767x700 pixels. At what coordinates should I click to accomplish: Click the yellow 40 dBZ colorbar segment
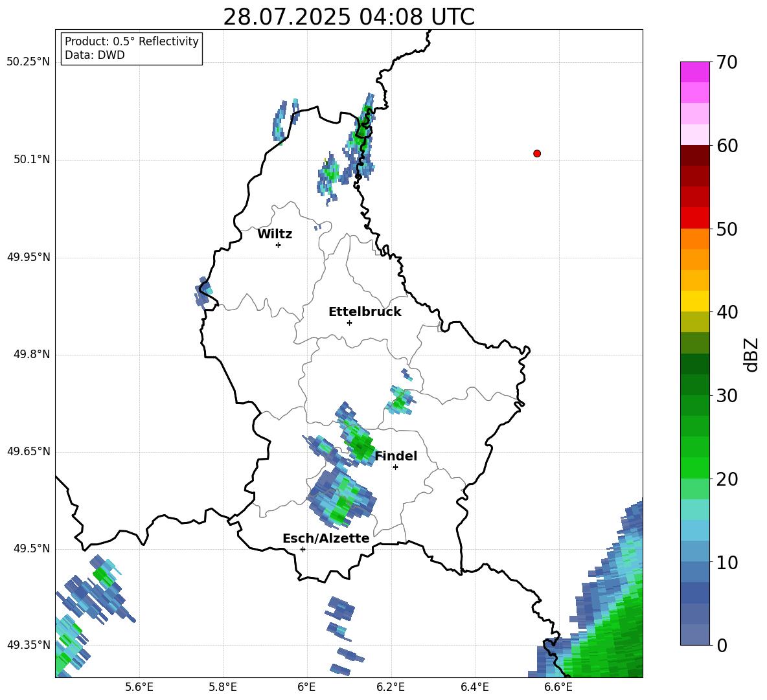(x=694, y=301)
